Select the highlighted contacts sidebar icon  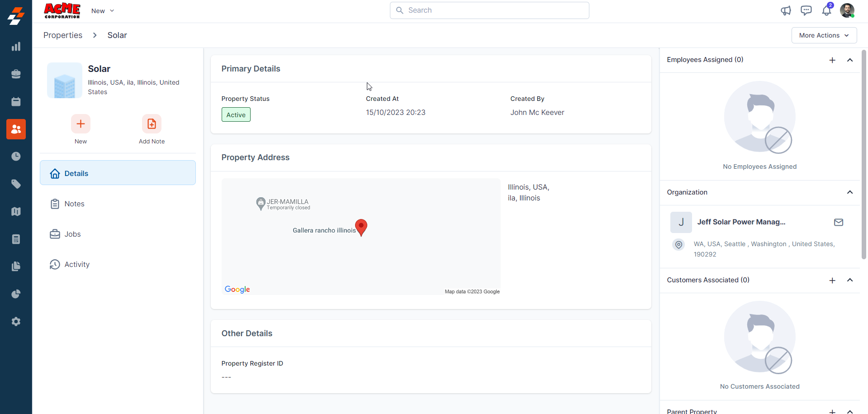click(16, 129)
